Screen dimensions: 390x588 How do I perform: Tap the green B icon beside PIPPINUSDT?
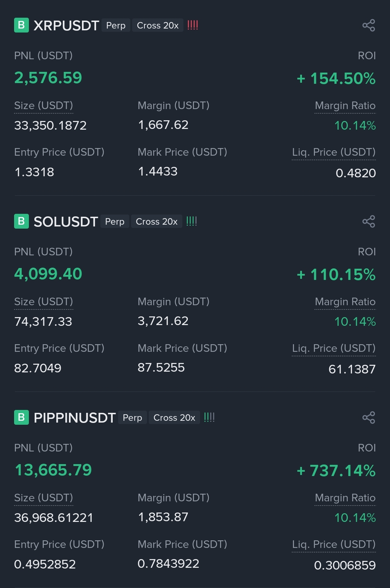[21, 418]
